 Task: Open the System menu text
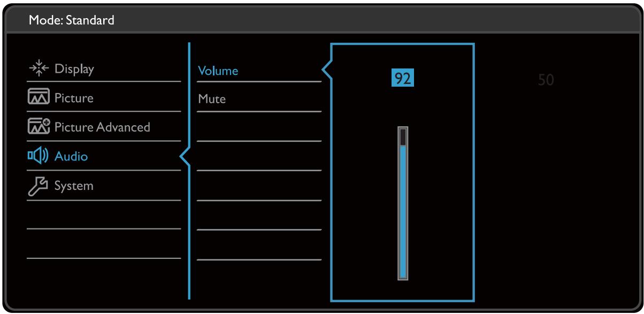(x=74, y=186)
